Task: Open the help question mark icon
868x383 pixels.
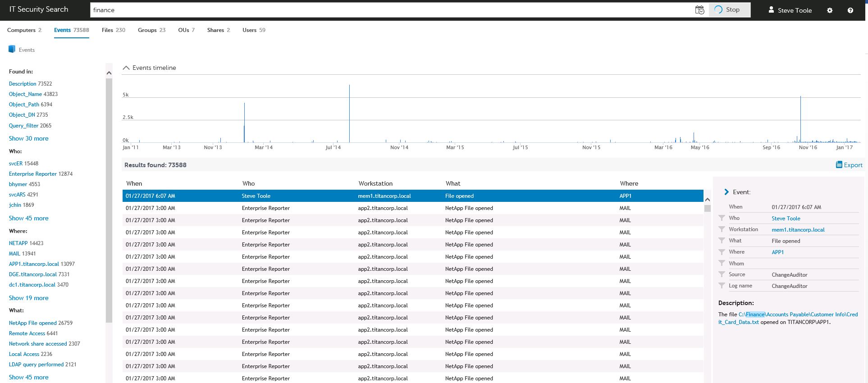Action: coord(850,10)
